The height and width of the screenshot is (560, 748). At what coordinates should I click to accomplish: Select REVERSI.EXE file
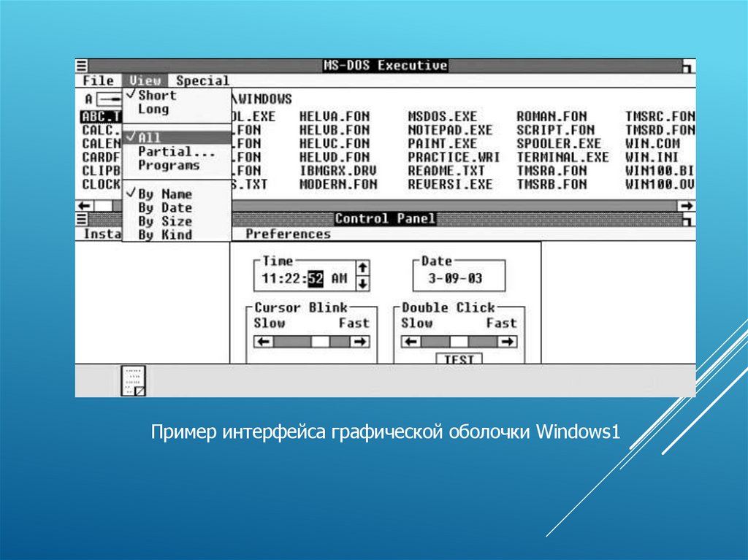450,184
